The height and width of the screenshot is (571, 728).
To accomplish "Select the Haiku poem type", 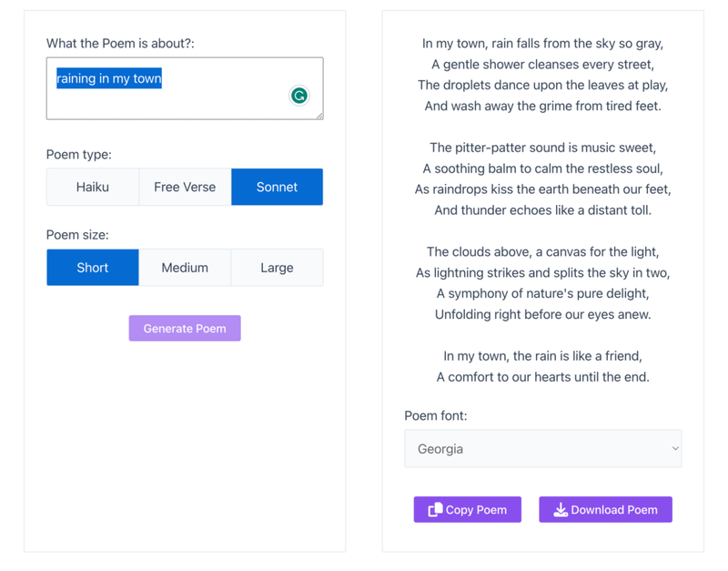I will tap(93, 187).
